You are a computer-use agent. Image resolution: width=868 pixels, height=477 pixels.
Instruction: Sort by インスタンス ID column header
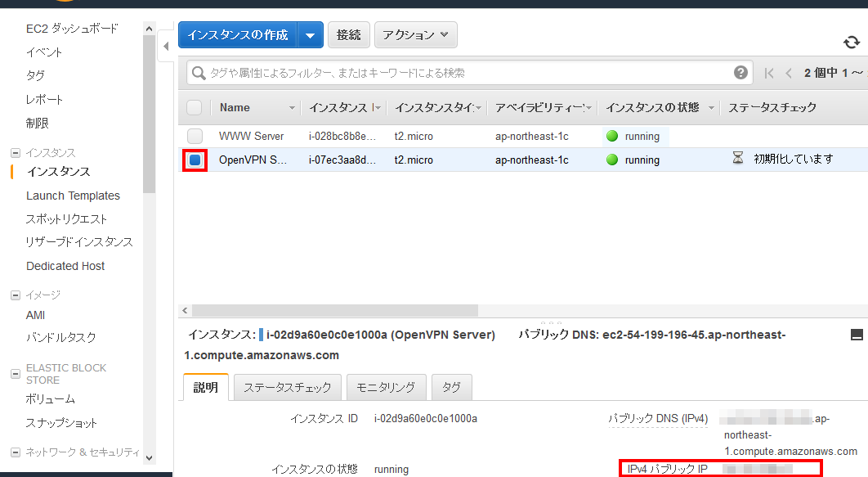[x=344, y=107]
